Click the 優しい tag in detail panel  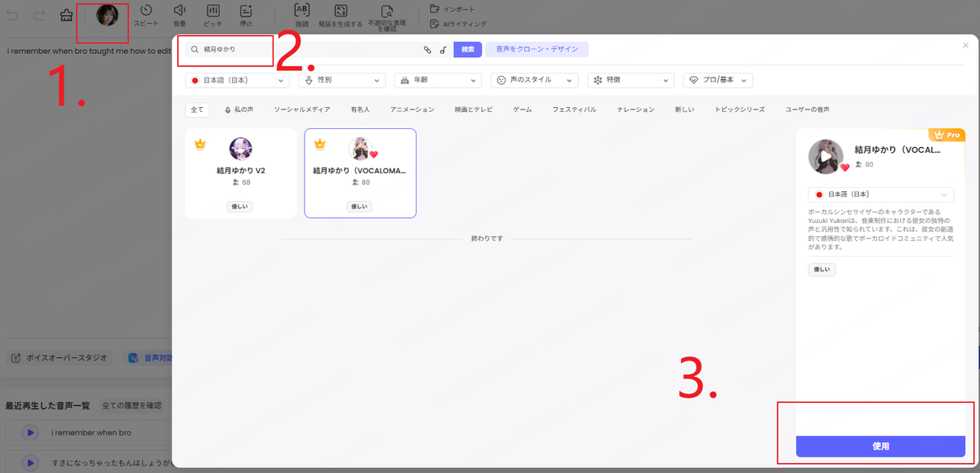click(x=822, y=269)
